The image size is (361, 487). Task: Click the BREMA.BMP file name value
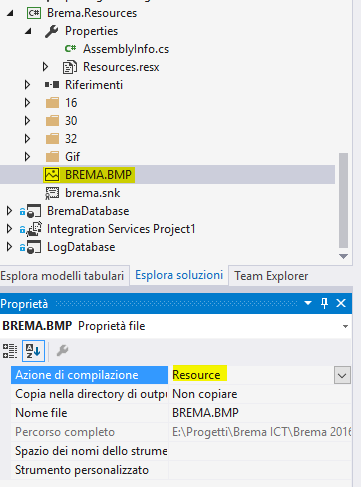pyautogui.click(x=205, y=413)
